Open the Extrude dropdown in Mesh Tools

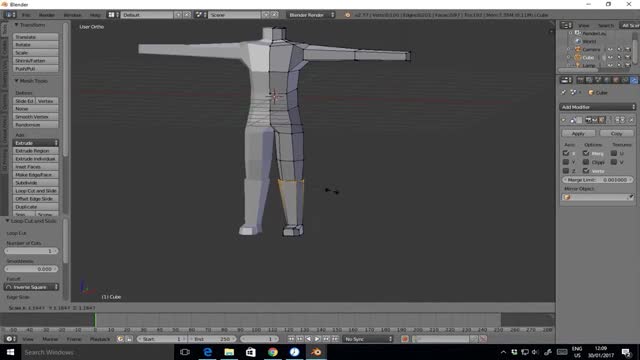point(36,143)
